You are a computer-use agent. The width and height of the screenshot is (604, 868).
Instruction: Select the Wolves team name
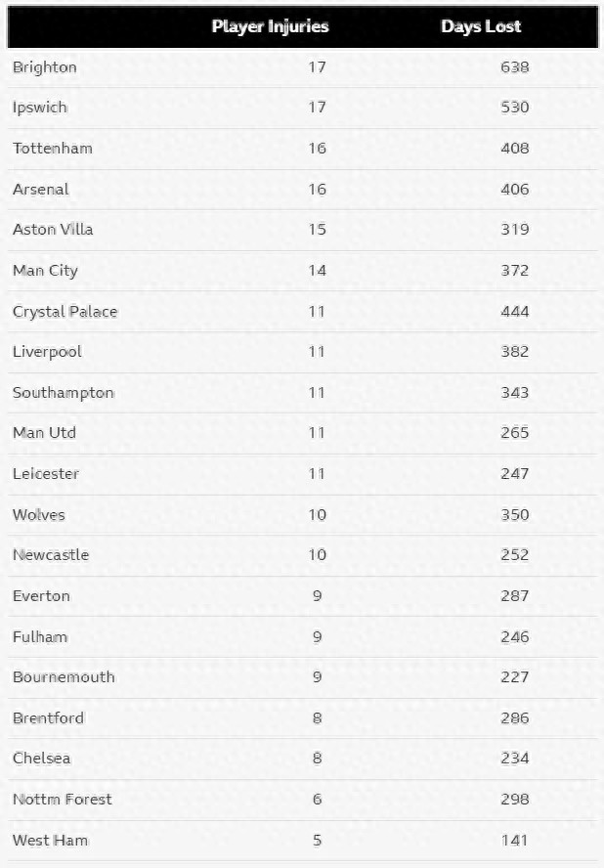point(39,515)
